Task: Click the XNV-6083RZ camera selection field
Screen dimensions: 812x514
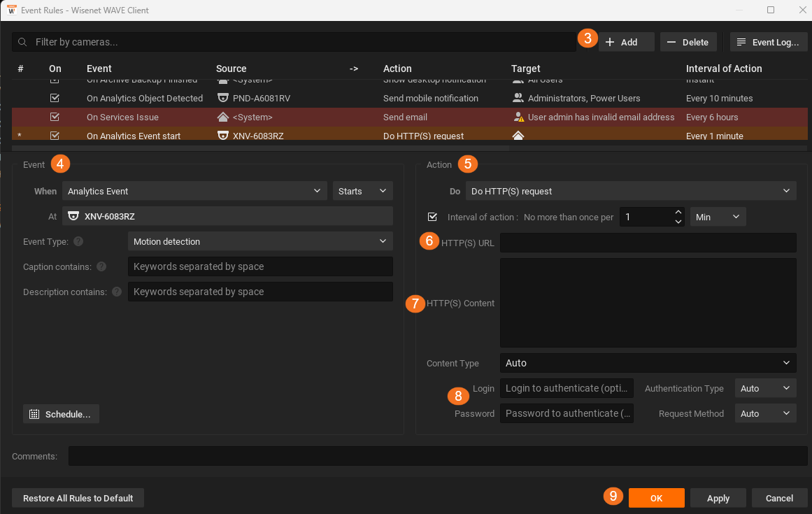Action: tap(227, 216)
